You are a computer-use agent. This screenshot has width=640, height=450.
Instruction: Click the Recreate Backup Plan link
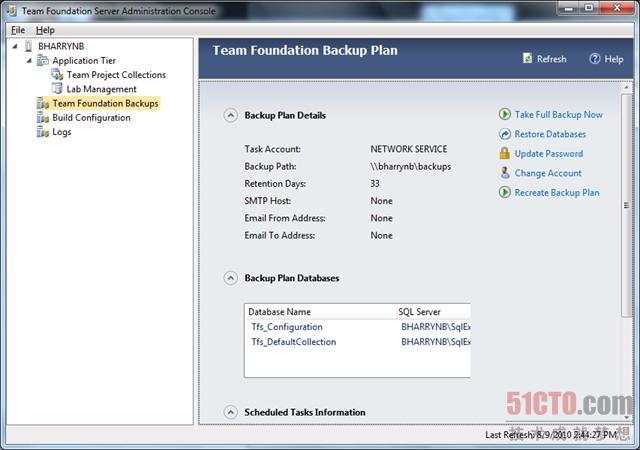coord(557,192)
